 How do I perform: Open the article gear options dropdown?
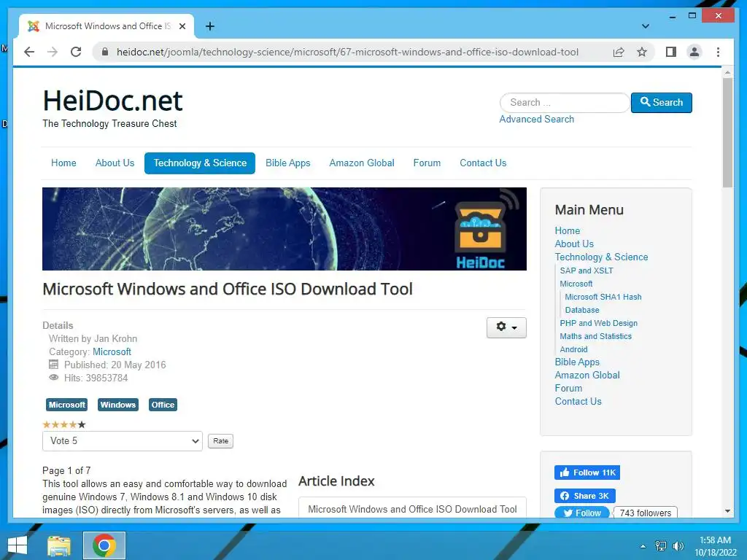(x=506, y=327)
